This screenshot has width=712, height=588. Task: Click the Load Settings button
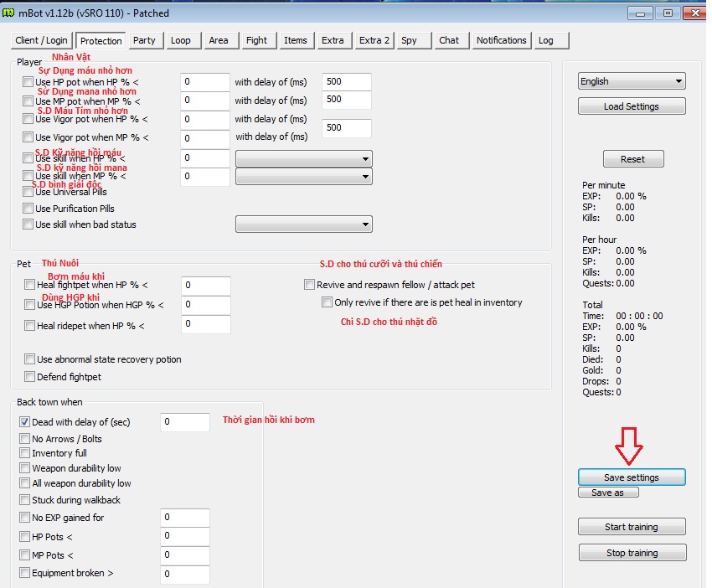coord(631,106)
